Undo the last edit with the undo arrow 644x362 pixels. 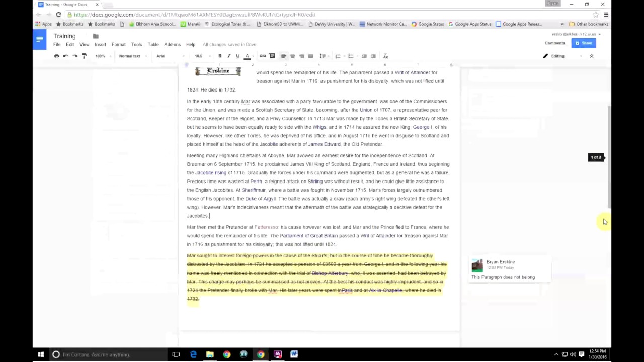pyautogui.click(x=66, y=56)
